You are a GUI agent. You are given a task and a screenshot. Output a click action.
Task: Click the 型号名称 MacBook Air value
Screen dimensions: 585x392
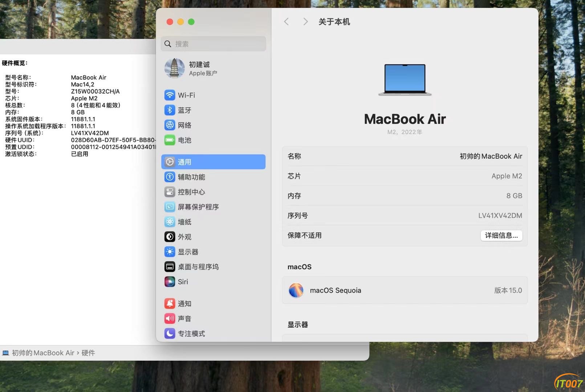point(89,77)
